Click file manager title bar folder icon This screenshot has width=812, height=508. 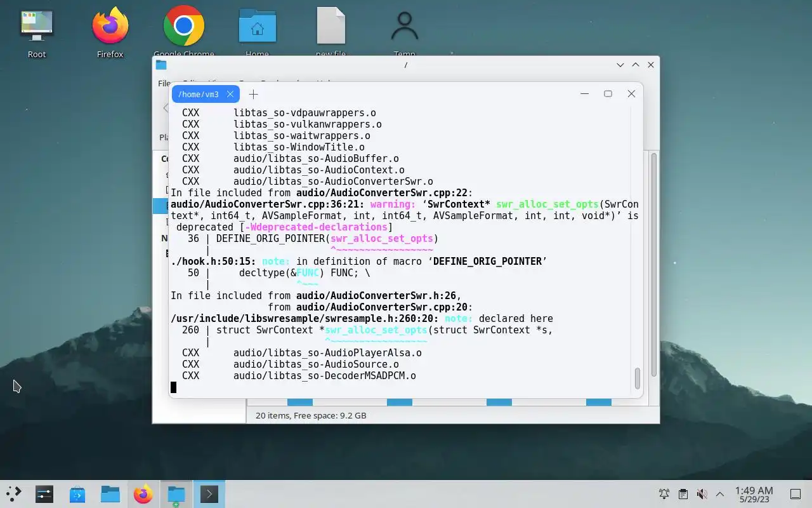(161, 65)
